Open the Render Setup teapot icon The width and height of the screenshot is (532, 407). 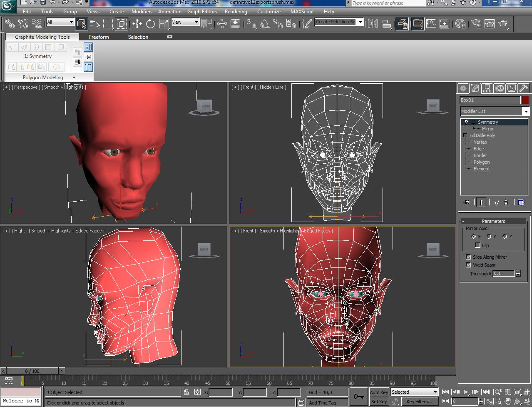click(x=476, y=24)
